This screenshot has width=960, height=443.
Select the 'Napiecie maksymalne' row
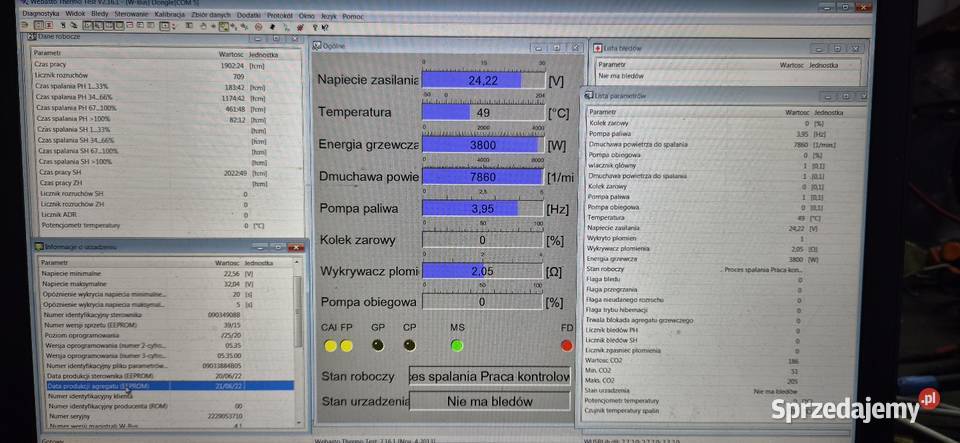pos(167,284)
